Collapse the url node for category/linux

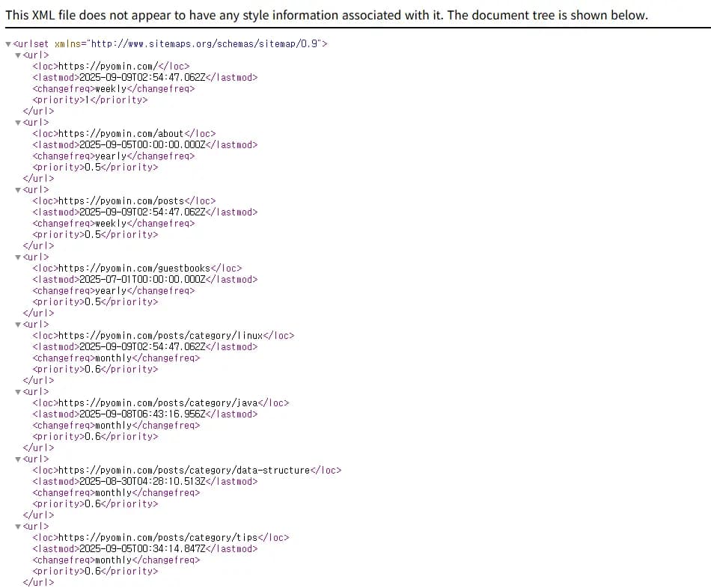tap(18, 325)
